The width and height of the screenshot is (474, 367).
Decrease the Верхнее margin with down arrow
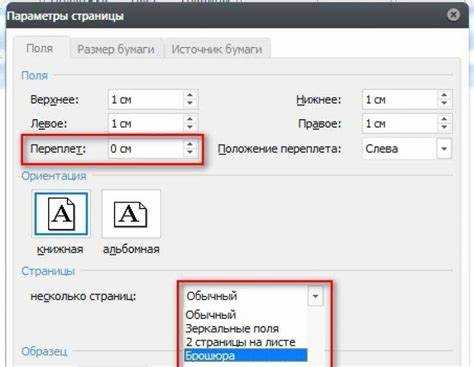pos(190,103)
